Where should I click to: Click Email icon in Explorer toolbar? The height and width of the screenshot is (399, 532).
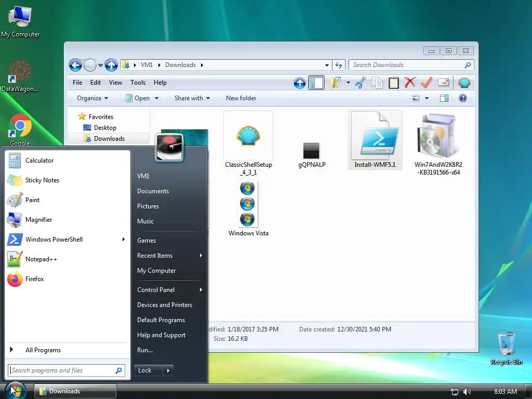(444, 83)
